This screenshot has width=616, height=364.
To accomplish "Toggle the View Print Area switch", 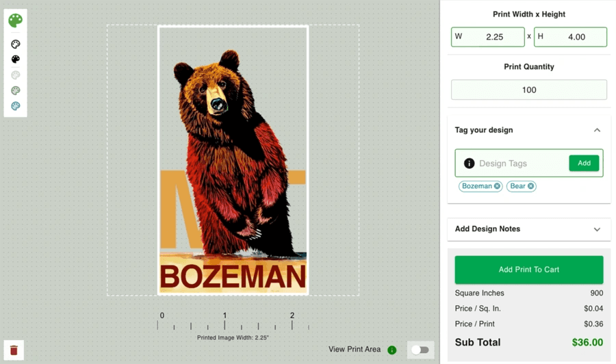I will click(420, 350).
